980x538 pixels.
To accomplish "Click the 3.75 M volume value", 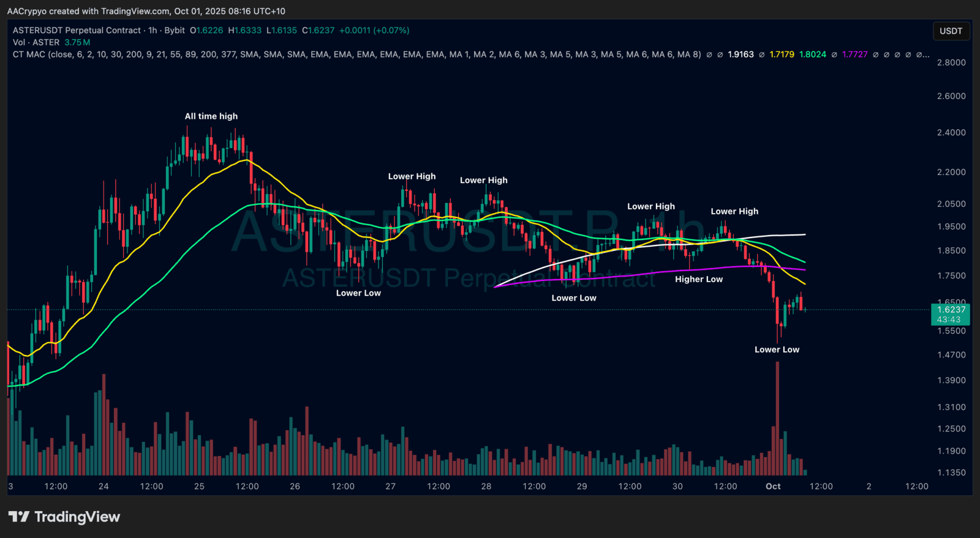I will click(77, 42).
